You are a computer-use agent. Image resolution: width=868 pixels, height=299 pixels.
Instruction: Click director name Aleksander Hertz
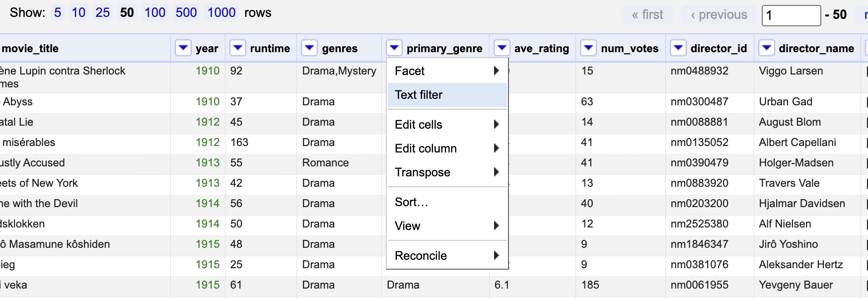(801, 265)
